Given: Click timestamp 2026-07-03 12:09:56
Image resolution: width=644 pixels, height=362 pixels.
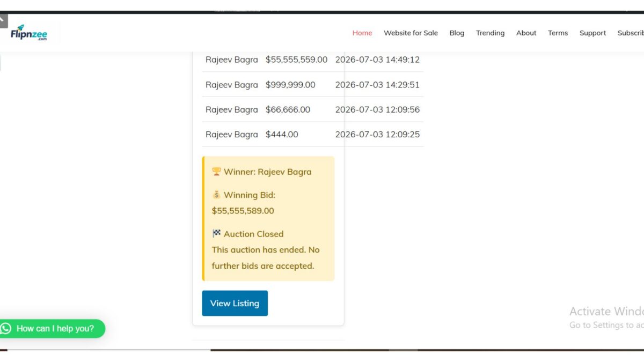Looking at the screenshot, I should (x=377, y=109).
